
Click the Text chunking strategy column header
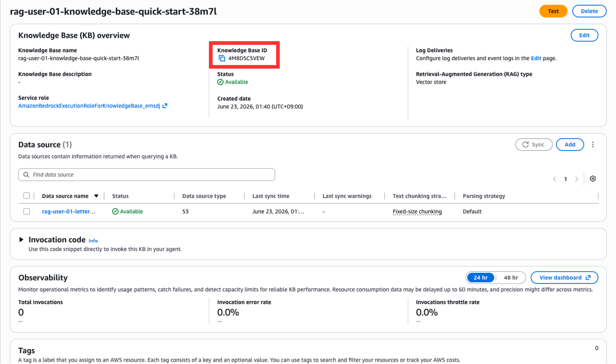tap(419, 196)
